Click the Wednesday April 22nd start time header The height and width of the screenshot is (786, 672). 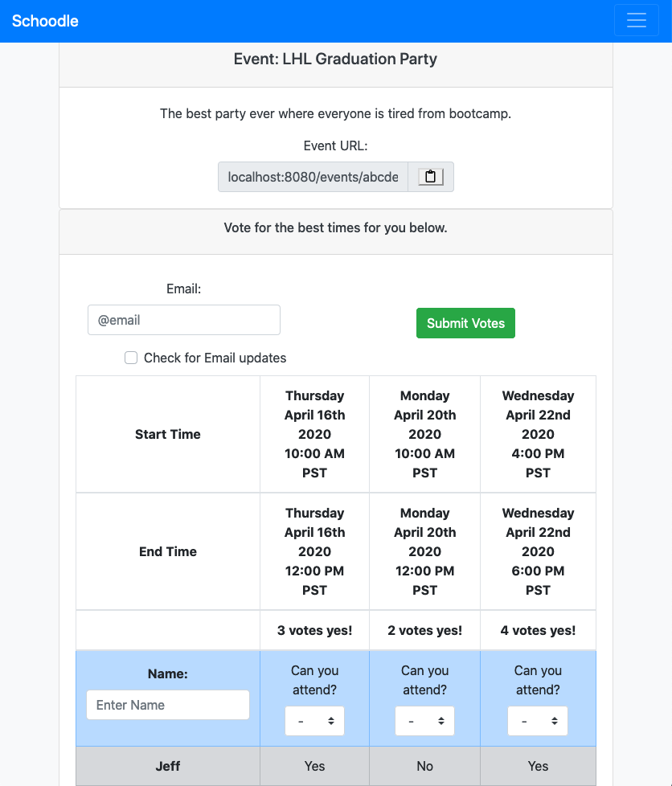(x=538, y=434)
